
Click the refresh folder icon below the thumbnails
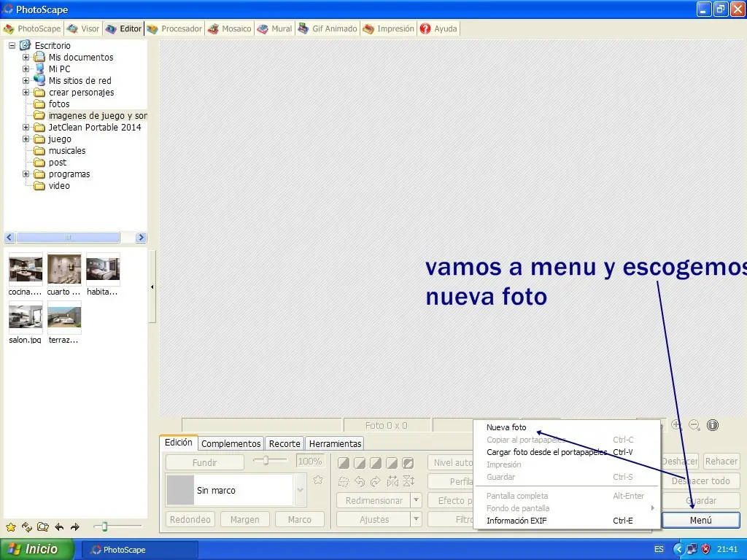tap(27, 526)
